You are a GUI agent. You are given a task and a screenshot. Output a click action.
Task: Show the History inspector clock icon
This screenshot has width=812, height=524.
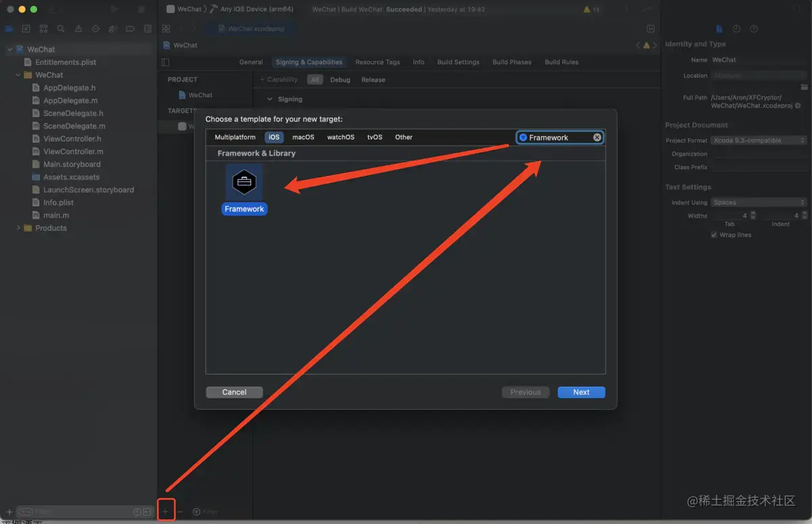tap(736, 29)
